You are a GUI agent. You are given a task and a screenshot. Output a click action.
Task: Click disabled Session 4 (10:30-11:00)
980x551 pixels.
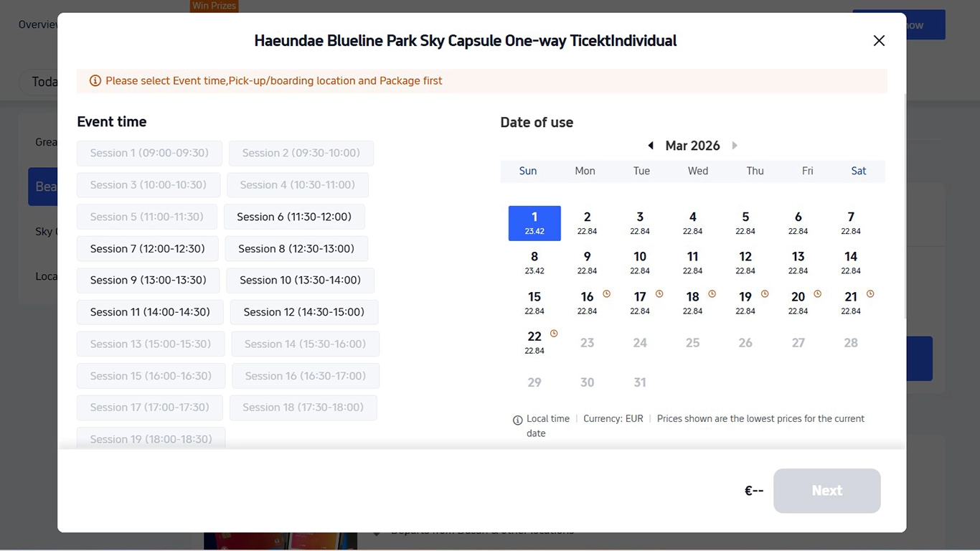298,185
